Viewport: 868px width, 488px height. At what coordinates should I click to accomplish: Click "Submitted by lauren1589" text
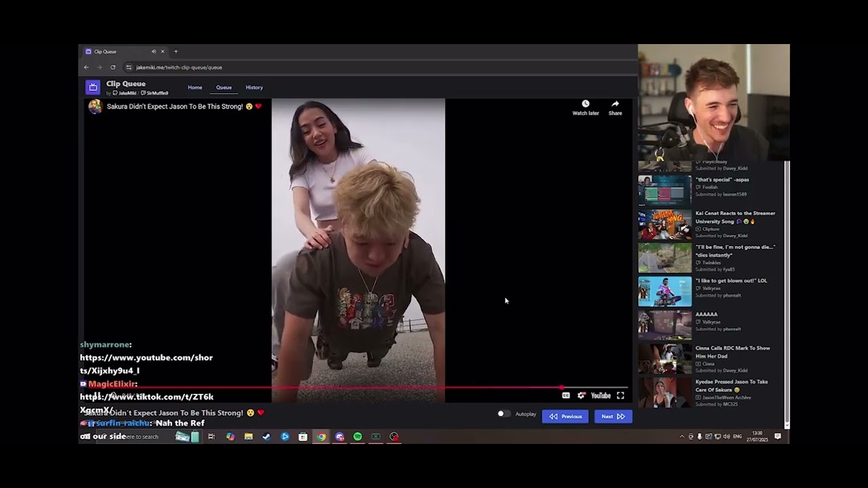point(721,195)
